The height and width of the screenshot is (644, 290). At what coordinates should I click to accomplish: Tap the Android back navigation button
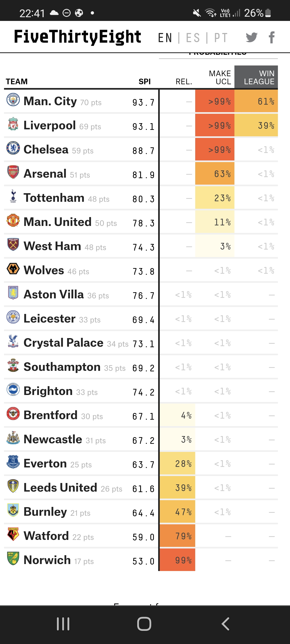click(225, 624)
